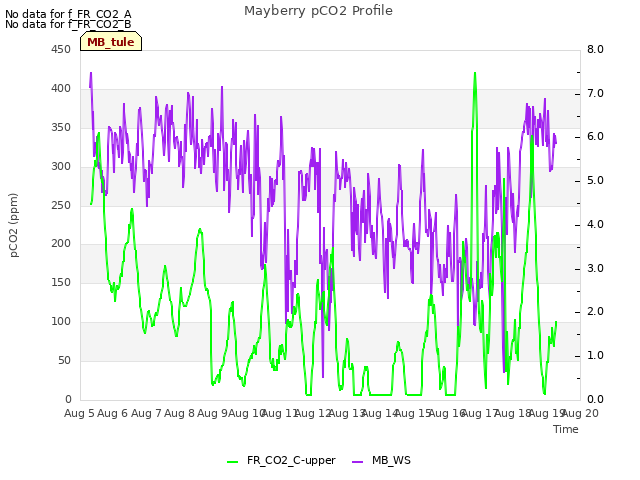Click the 0.0 right y-axis tick label
This screenshot has height=480, width=640.
pos(595,399)
